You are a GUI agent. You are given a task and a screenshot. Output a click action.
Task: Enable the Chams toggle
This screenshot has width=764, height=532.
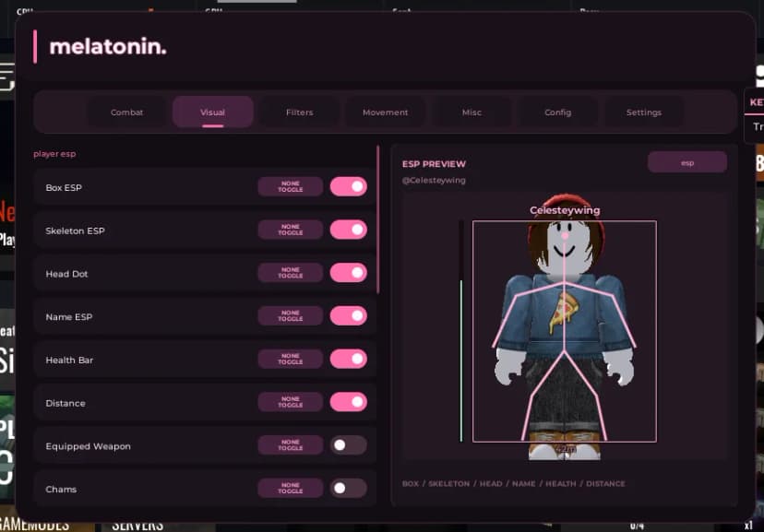click(349, 488)
